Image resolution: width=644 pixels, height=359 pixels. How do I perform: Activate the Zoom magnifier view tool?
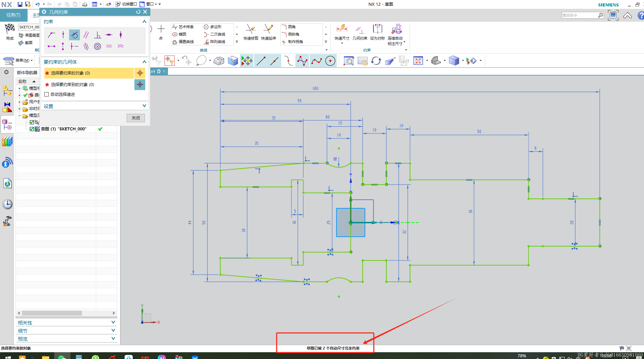(x=348, y=61)
